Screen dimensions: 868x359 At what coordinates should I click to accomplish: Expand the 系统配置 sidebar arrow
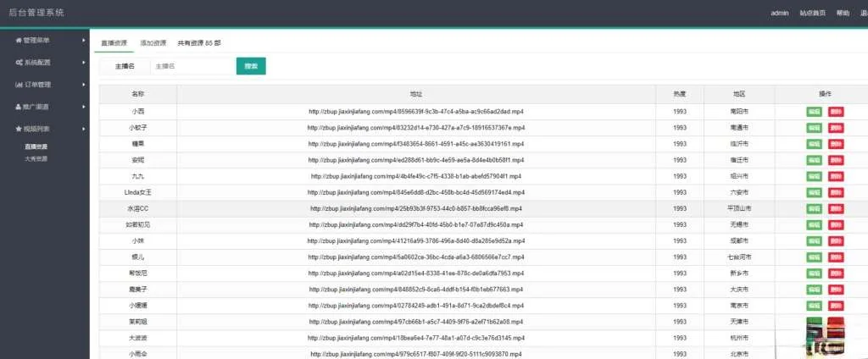click(83, 63)
